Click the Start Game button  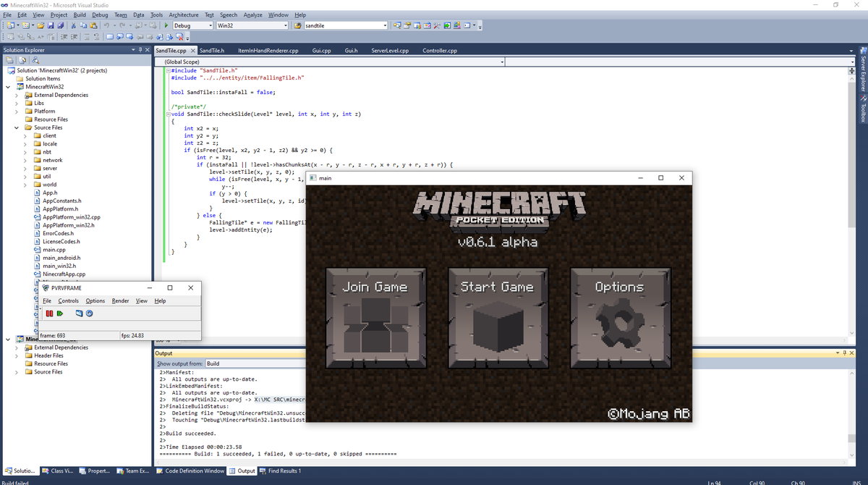498,319
